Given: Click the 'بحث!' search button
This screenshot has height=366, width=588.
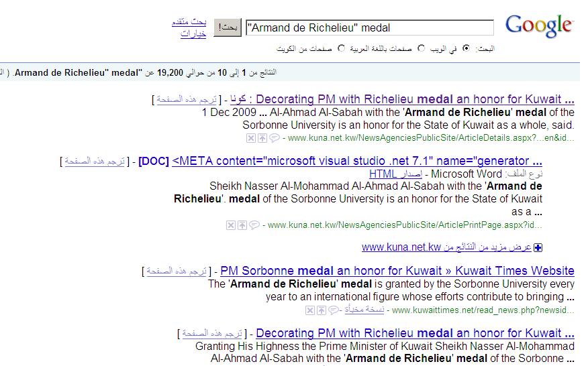Looking at the screenshot, I should 228,27.
